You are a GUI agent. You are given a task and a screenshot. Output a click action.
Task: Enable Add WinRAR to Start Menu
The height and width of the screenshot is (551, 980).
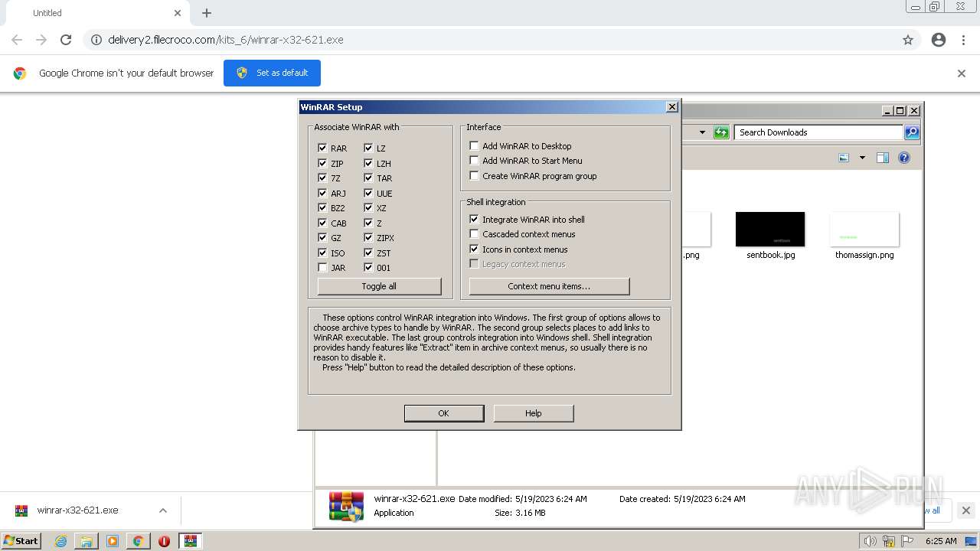(x=474, y=161)
